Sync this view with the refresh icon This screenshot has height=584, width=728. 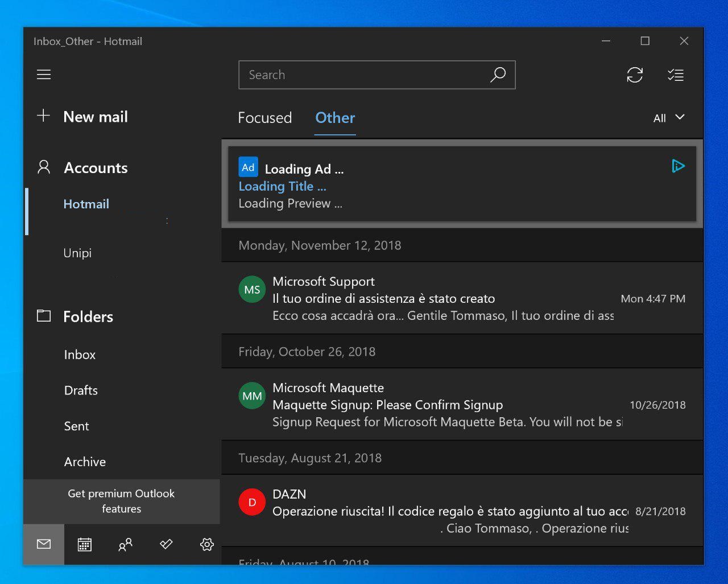point(635,75)
